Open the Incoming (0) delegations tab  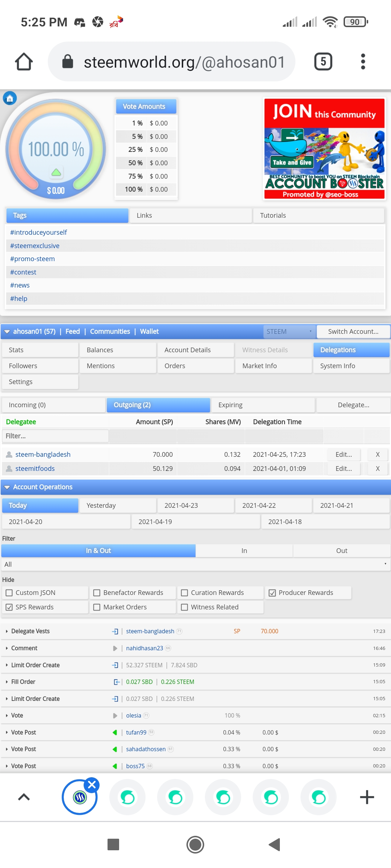pos(54,405)
